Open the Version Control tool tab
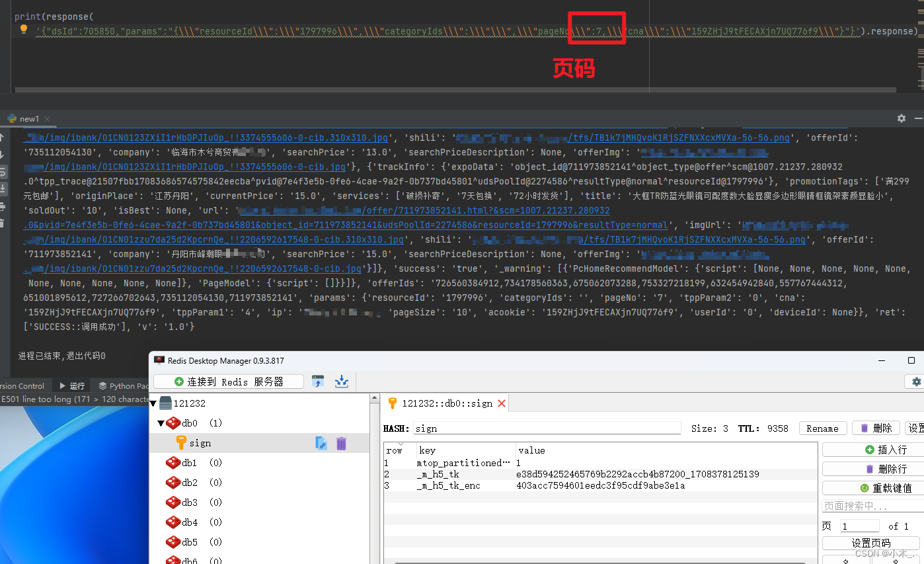This screenshot has height=564, width=924. click(22, 385)
